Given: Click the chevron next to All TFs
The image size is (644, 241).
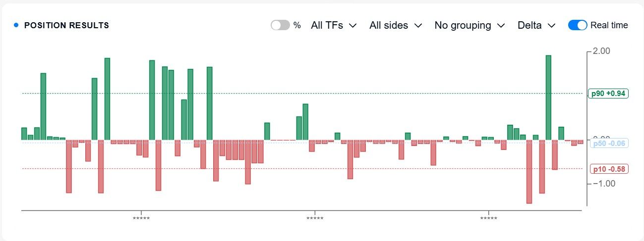Looking at the screenshot, I should [x=352, y=26].
